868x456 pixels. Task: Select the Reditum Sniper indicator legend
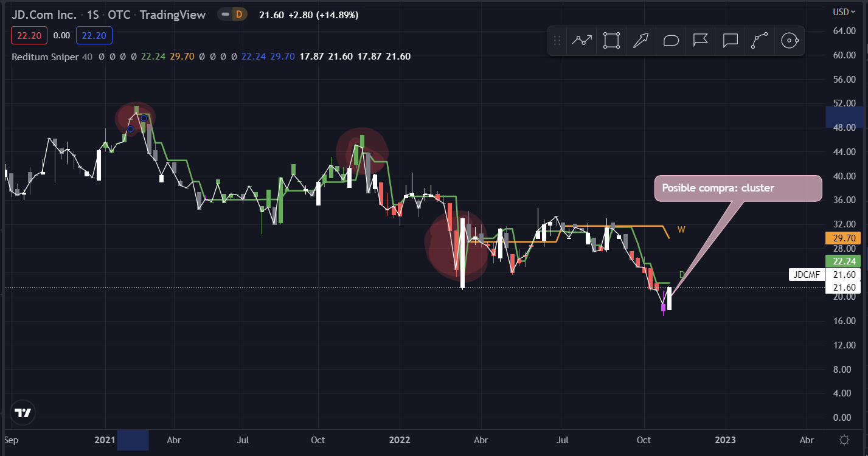tap(46, 57)
